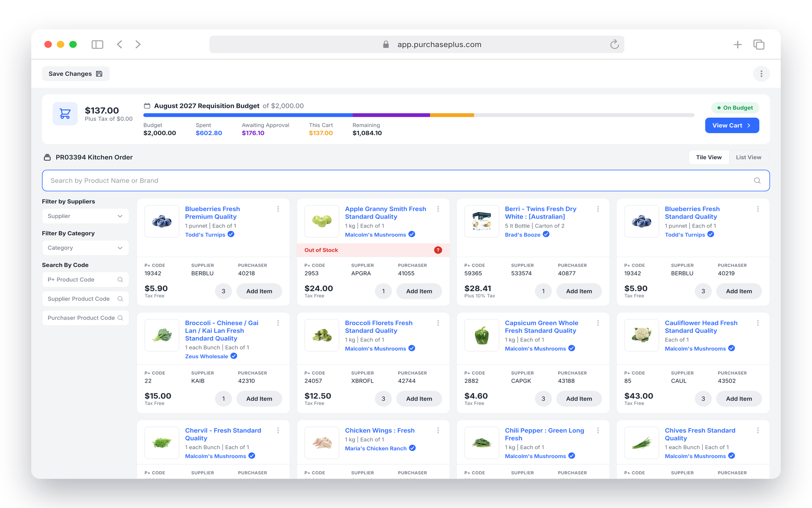Open the top-right three-dot options menu
Screen dimensions: 812x508
[x=761, y=74]
